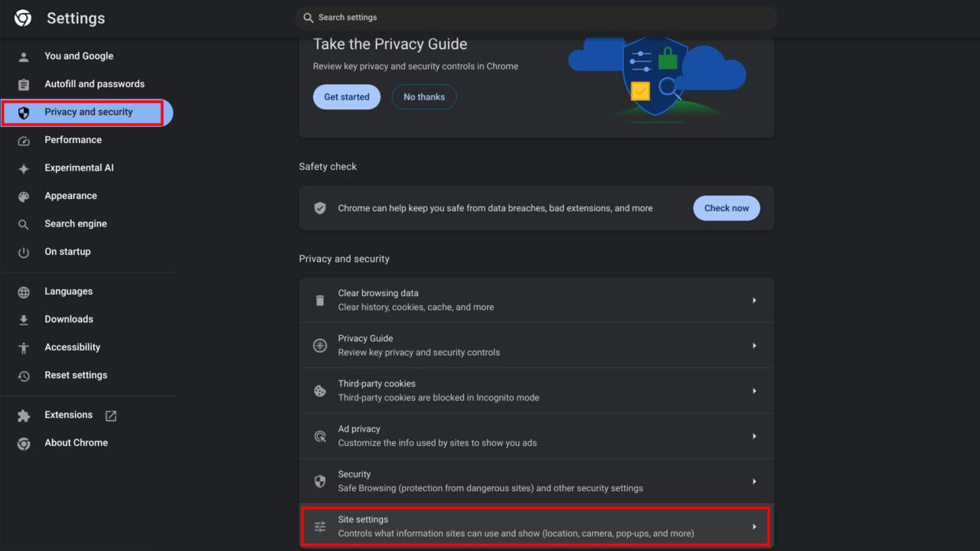
Task: Click the Search settings field
Action: pyautogui.click(x=536, y=17)
